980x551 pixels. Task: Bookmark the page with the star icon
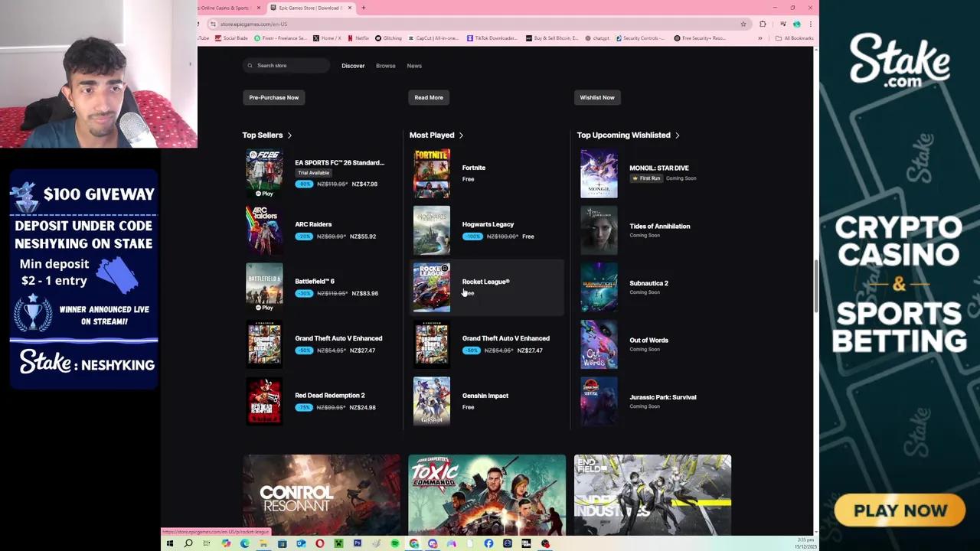pyautogui.click(x=743, y=24)
